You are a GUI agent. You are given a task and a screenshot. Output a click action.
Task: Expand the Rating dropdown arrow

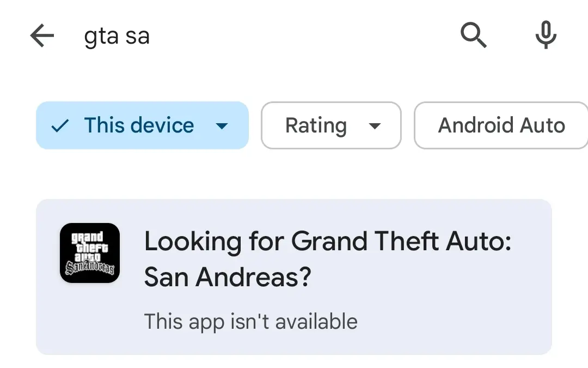(375, 126)
